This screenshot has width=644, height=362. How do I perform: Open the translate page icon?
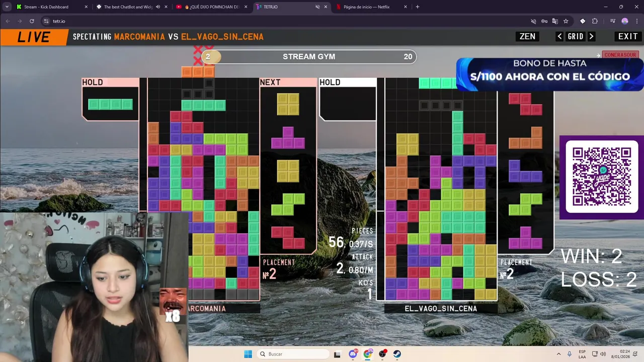click(x=555, y=21)
